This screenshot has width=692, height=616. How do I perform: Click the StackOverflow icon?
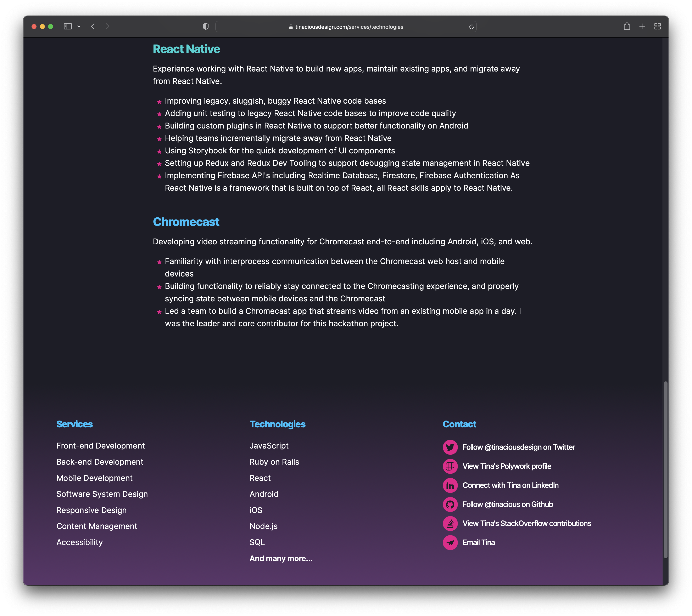(450, 524)
